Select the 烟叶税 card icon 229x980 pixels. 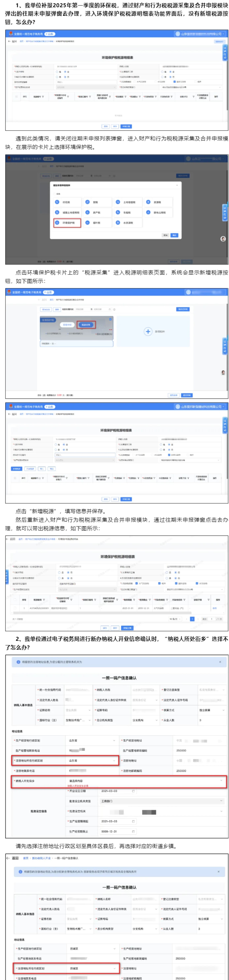click(87, 223)
